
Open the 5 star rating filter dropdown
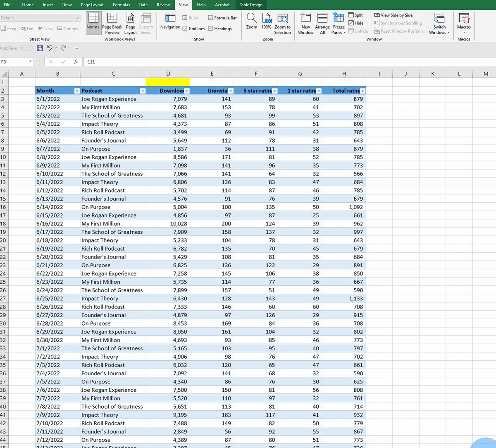pyautogui.click(x=275, y=91)
